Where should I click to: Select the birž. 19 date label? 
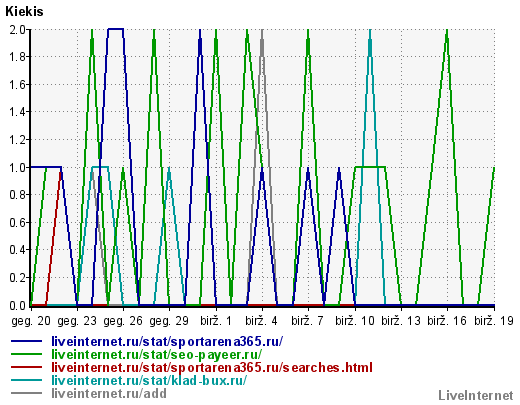tap(494, 321)
